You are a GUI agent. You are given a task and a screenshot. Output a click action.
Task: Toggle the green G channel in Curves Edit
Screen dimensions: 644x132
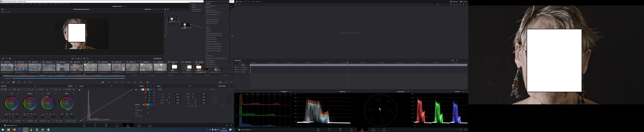(148, 90)
